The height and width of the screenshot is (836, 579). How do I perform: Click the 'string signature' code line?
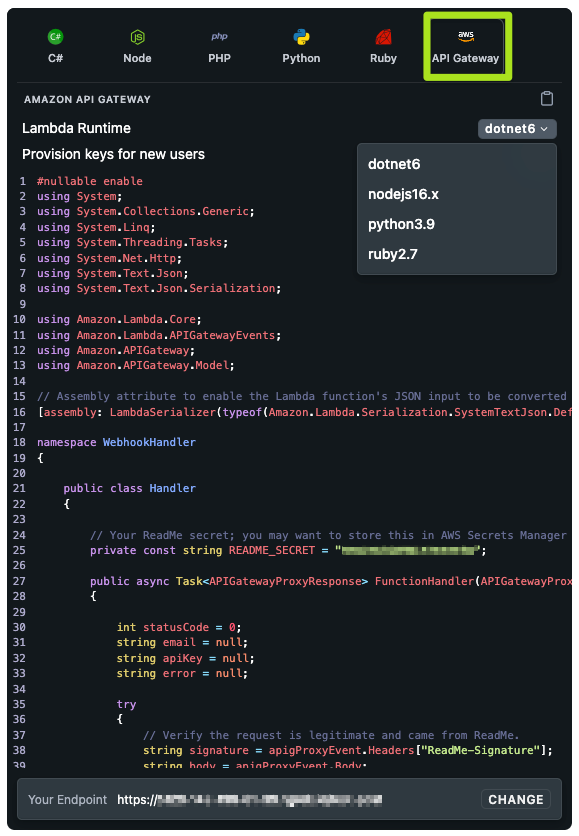tap(348, 750)
